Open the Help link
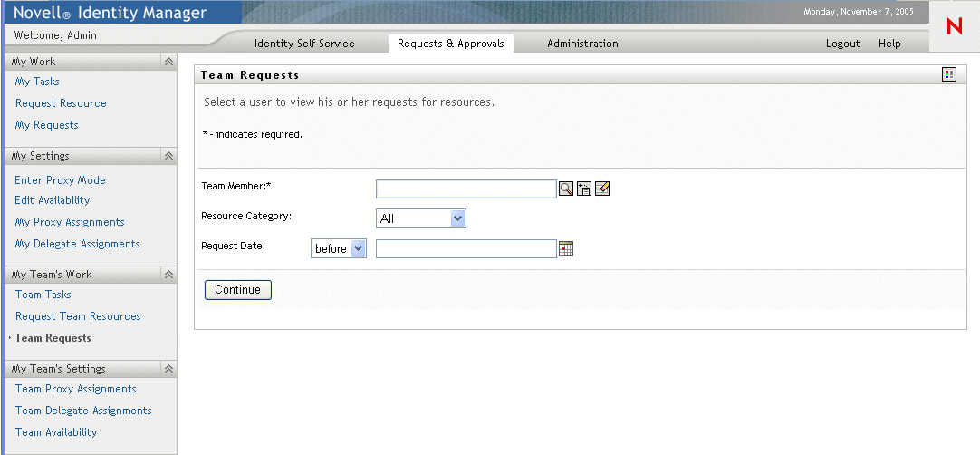Image resolution: width=980 pixels, height=455 pixels. click(x=889, y=44)
